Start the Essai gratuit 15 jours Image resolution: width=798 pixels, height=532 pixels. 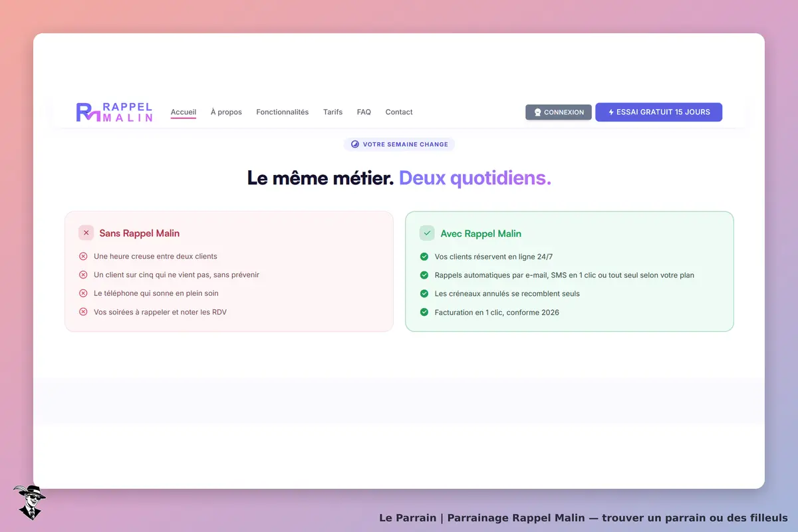click(x=658, y=112)
